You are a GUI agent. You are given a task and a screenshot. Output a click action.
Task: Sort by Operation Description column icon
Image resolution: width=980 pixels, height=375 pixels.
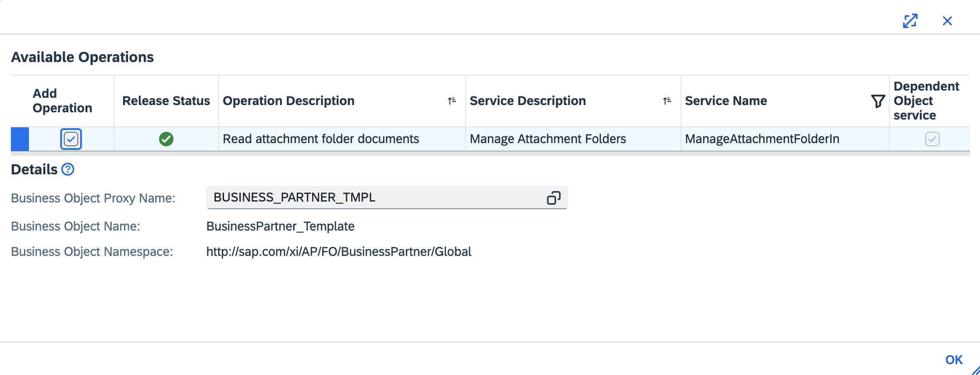[452, 101]
